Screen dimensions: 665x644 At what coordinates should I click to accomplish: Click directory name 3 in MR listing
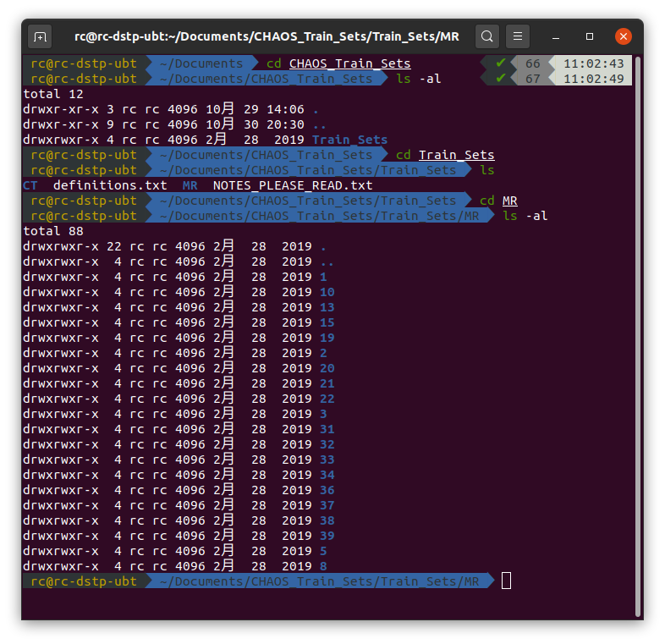point(323,414)
